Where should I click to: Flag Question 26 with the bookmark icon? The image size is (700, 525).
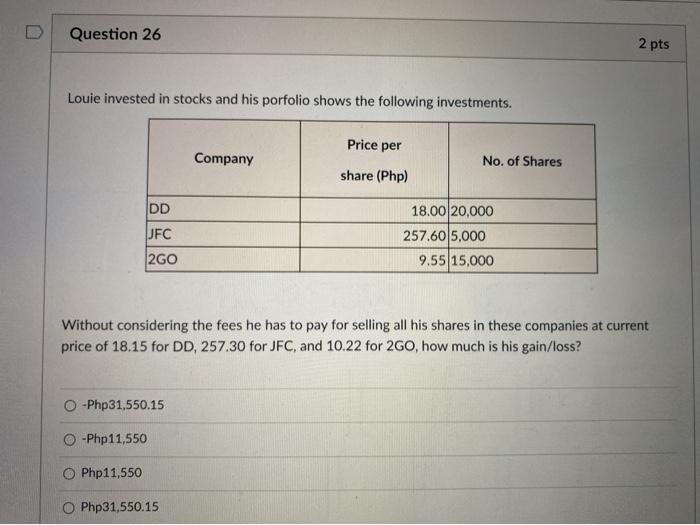coord(34,32)
